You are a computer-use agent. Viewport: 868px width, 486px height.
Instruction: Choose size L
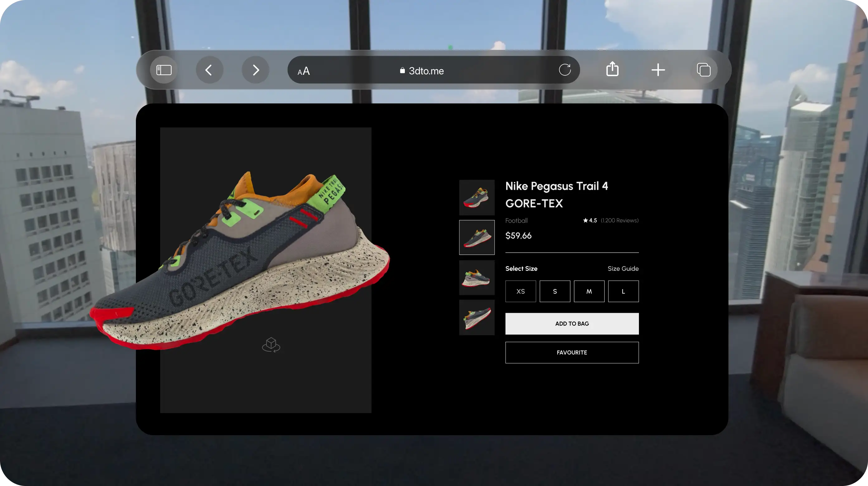(x=623, y=291)
